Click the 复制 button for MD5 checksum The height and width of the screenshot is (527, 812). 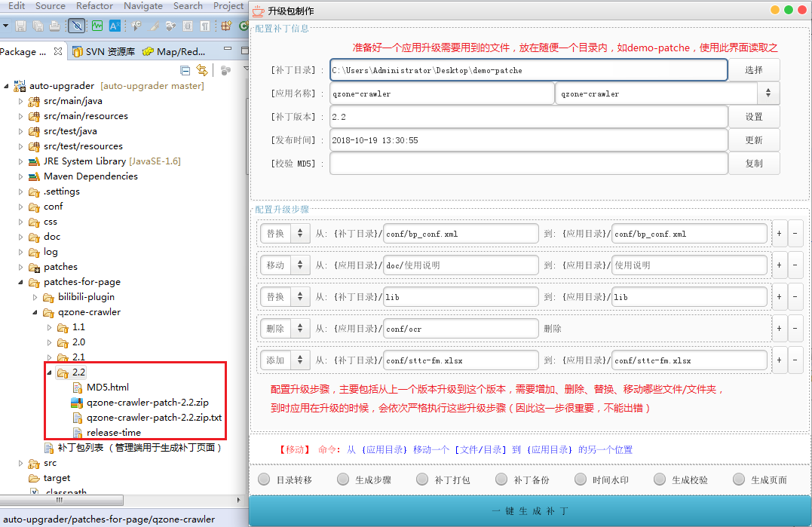[753, 163]
